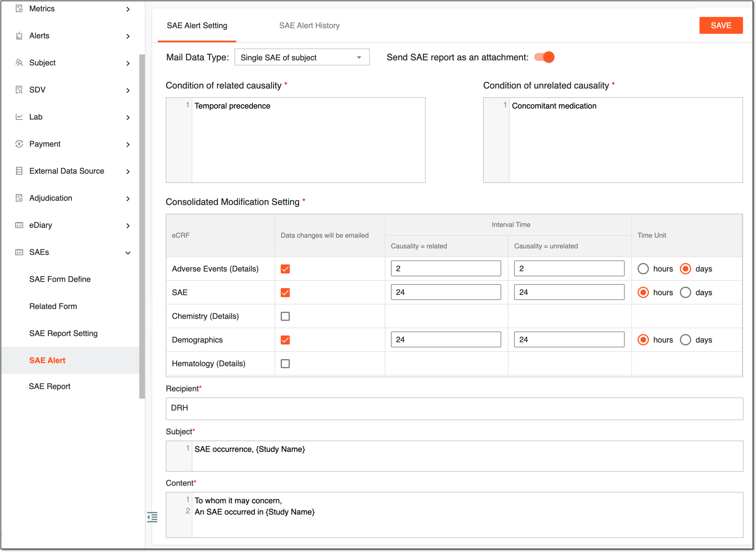Expand the Subject menu chevron
Screen dimensions: 756x552
[128, 63]
